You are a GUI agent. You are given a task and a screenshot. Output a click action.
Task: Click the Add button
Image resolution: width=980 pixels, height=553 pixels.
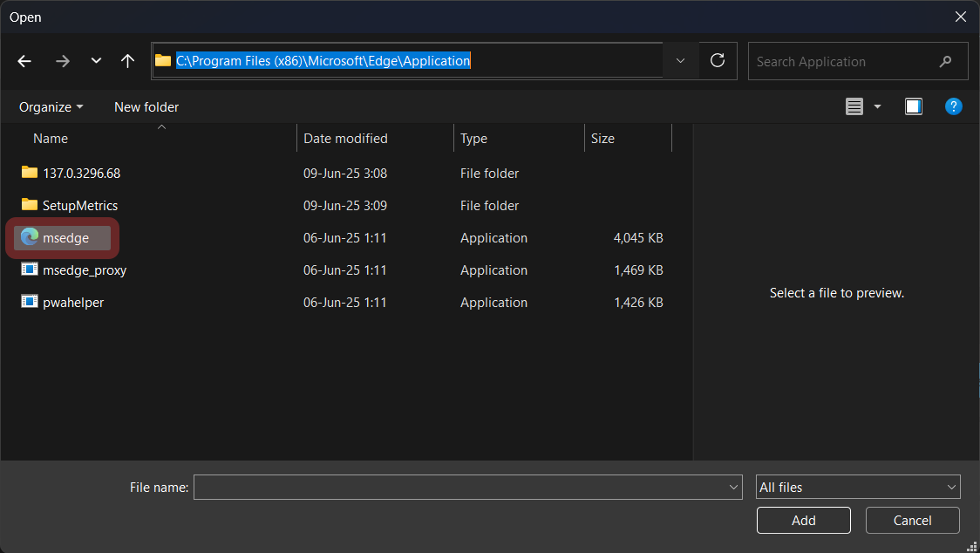[x=803, y=521]
